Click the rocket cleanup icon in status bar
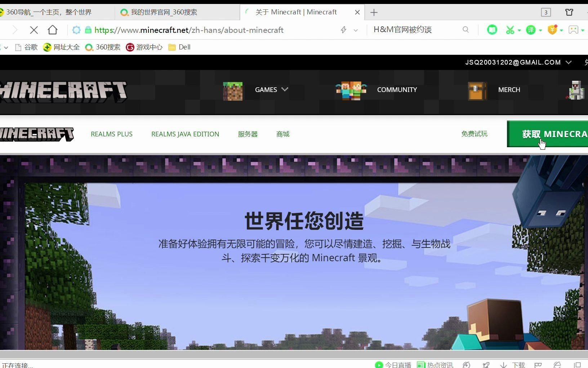Viewport: 588px width, 368px height. point(486,365)
